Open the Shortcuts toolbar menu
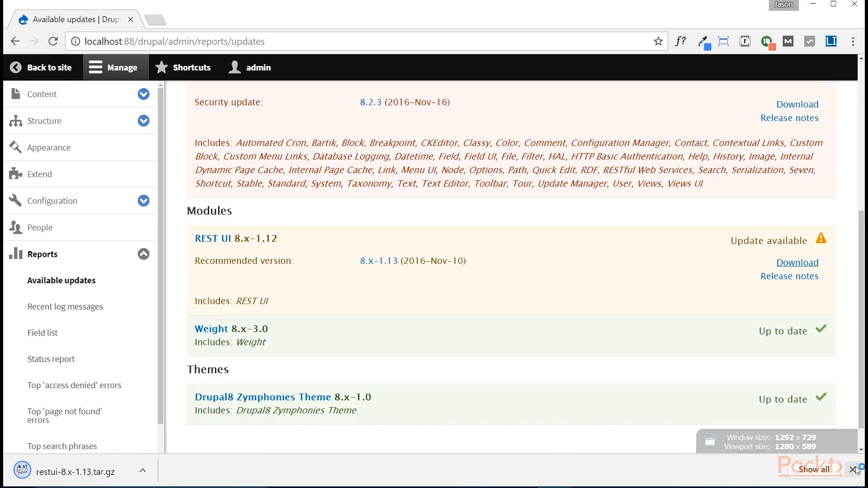This screenshot has width=868, height=488. pos(183,67)
